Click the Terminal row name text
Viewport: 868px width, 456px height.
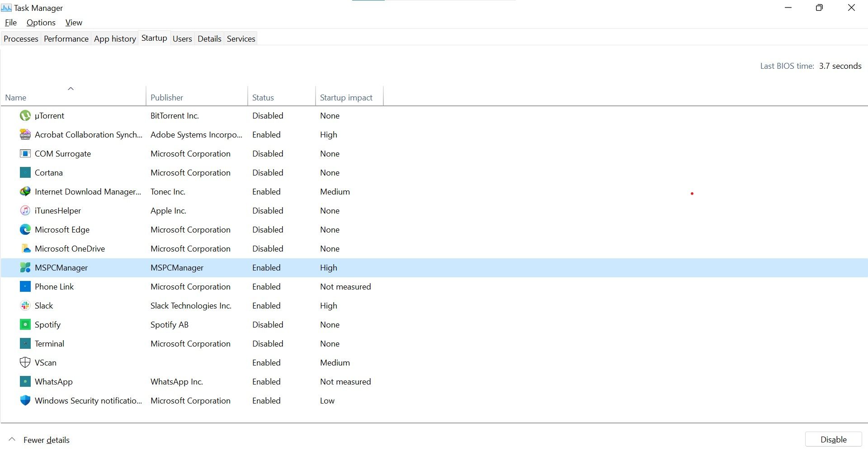(x=49, y=344)
